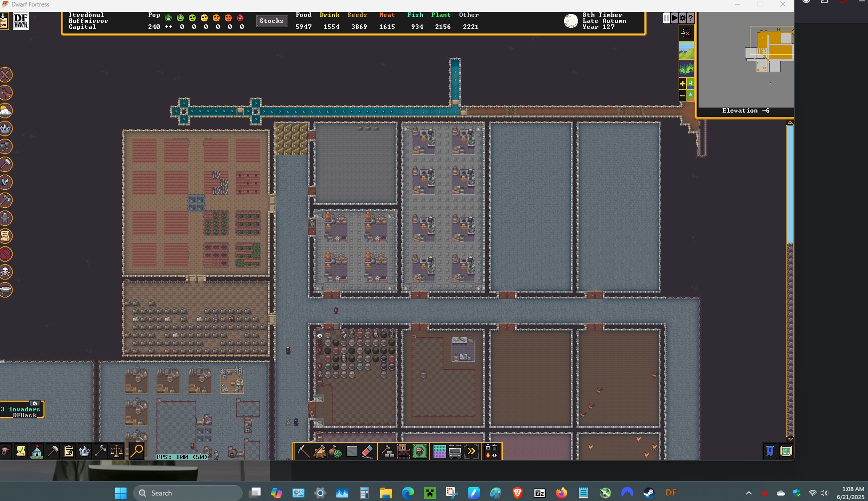This screenshot has height=501, width=868.
Task: Toggle the eye hide item property
Action: (x=494, y=455)
